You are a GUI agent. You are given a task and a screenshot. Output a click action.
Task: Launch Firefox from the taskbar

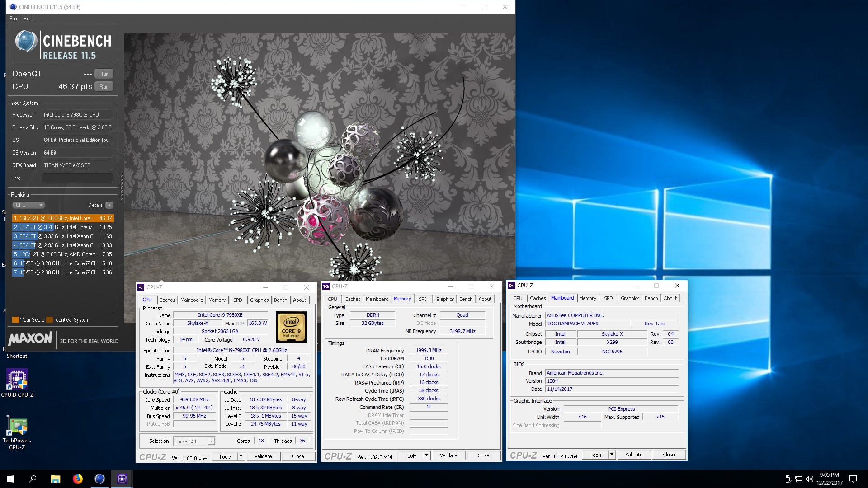tap(78, 479)
